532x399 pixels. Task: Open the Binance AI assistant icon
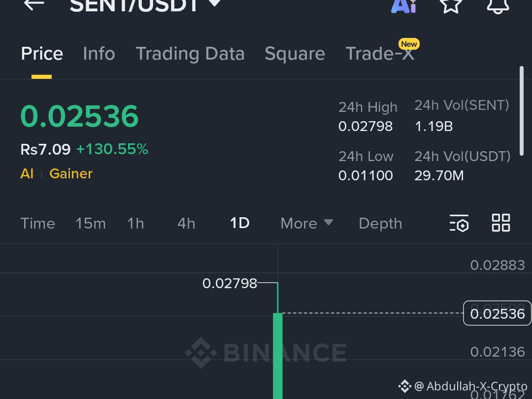pyautogui.click(x=403, y=6)
